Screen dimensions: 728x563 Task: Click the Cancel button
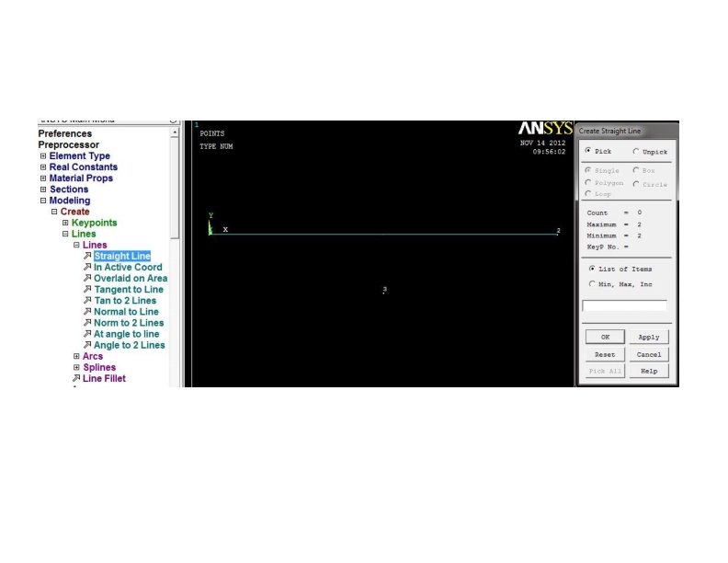(x=649, y=354)
